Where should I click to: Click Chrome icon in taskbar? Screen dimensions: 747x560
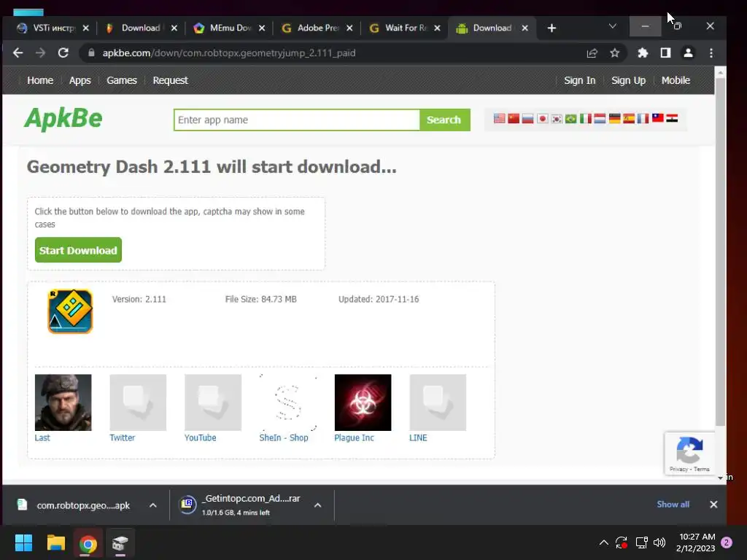click(88, 543)
